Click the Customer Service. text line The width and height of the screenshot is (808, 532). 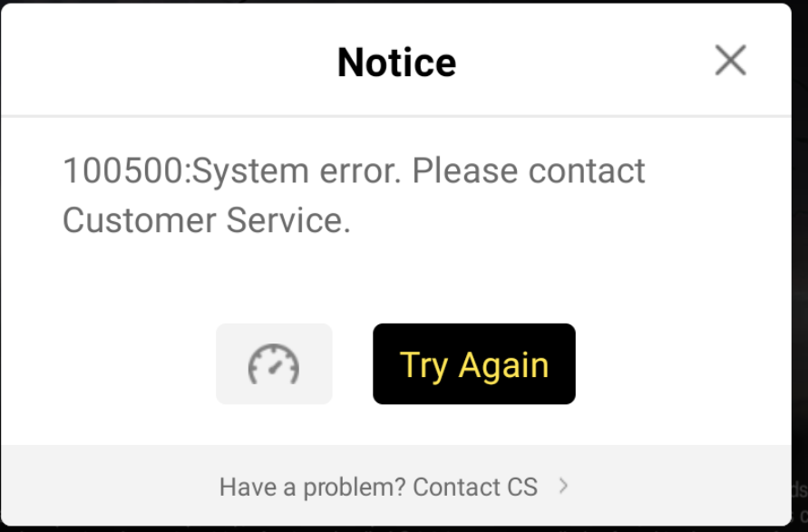207,220
